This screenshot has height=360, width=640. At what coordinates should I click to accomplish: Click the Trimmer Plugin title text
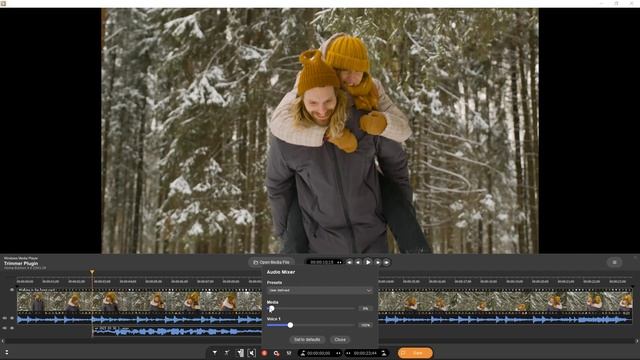(21, 264)
